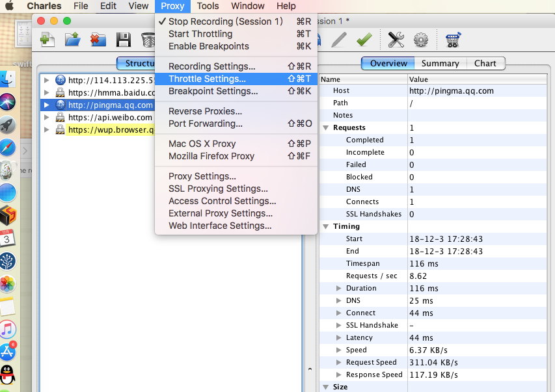Open Breakpoint Settings… menu item
Viewport: 555px width, 392px height.
(236, 91)
